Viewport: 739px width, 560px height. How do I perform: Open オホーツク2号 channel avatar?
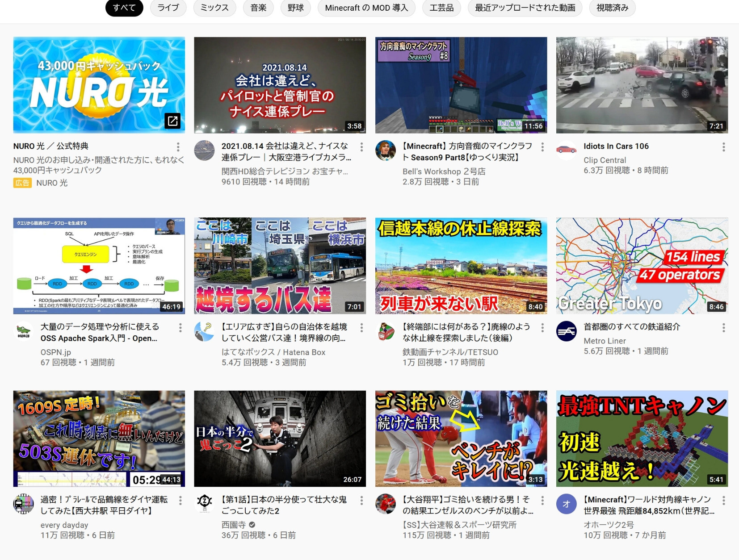(x=566, y=504)
